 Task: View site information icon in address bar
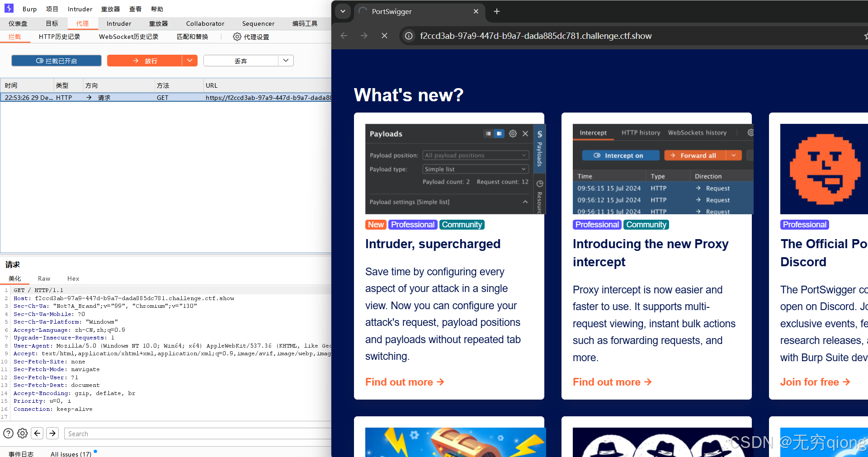pos(409,36)
